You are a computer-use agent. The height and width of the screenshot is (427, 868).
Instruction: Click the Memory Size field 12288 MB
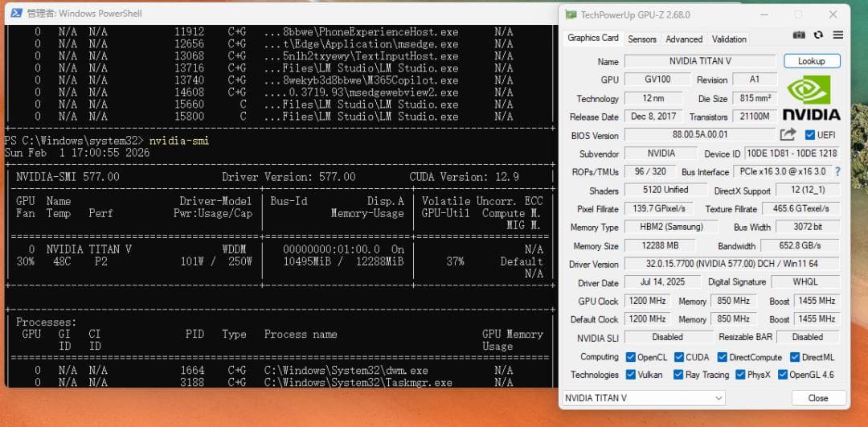pyautogui.click(x=660, y=245)
